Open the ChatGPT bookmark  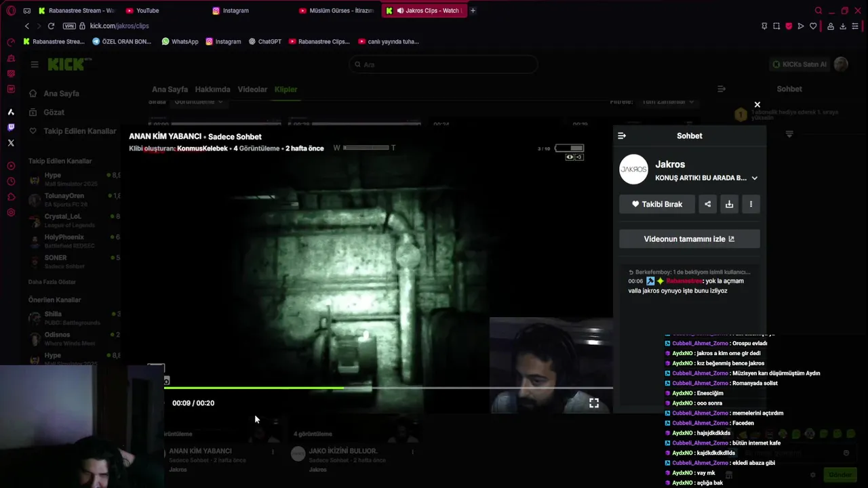tap(265, 41)
